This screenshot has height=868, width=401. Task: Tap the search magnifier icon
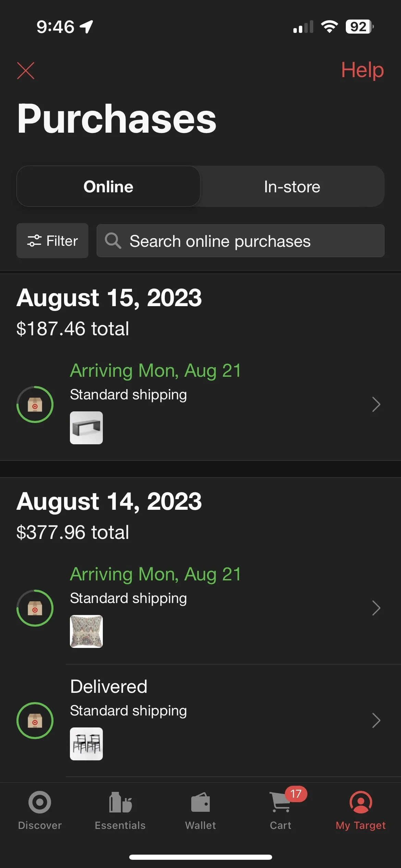[113, 241]
